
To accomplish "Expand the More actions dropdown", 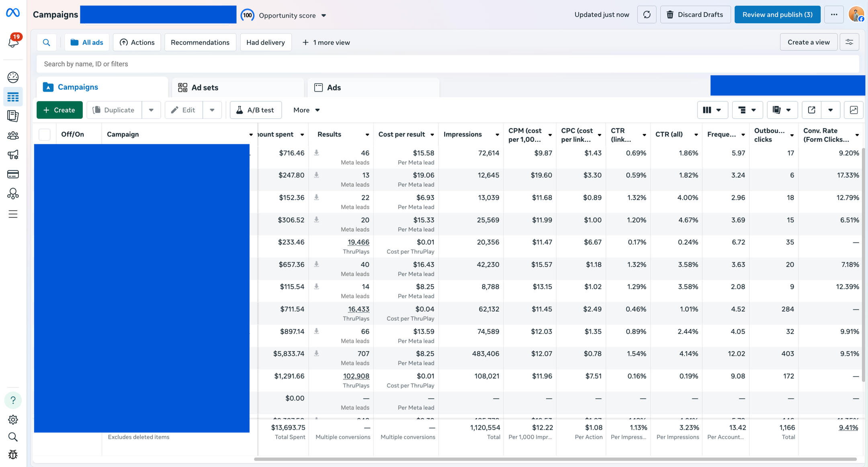I will coord(306,110).
